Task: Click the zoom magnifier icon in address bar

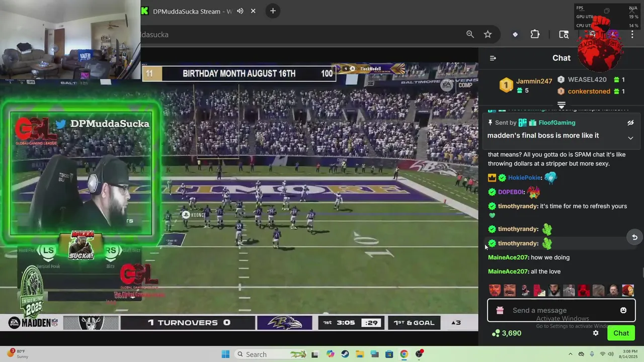Action: coord(470,34)
